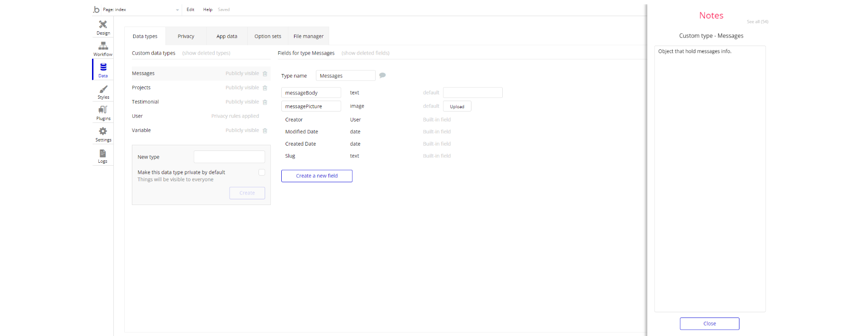Click the comment bubble beside Type name
The width and height of the screenshot is (868, 336).
pyautogui.click(x=382, y=75)
